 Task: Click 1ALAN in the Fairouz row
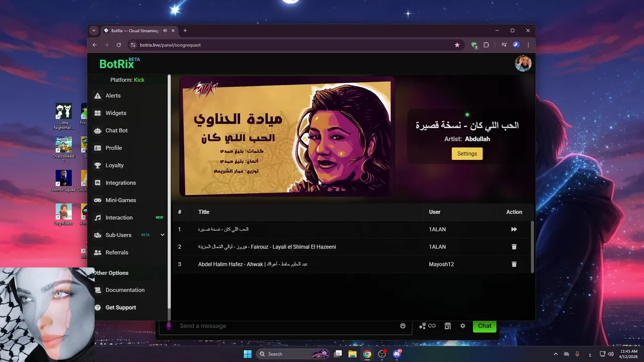tap(437, 247)
